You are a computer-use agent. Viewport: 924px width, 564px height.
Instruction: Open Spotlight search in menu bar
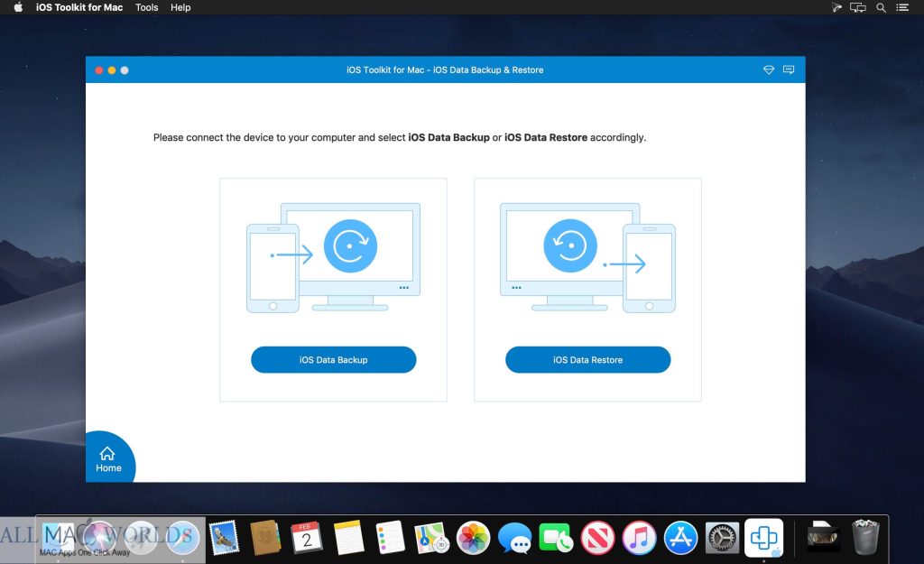click(881, 7)
